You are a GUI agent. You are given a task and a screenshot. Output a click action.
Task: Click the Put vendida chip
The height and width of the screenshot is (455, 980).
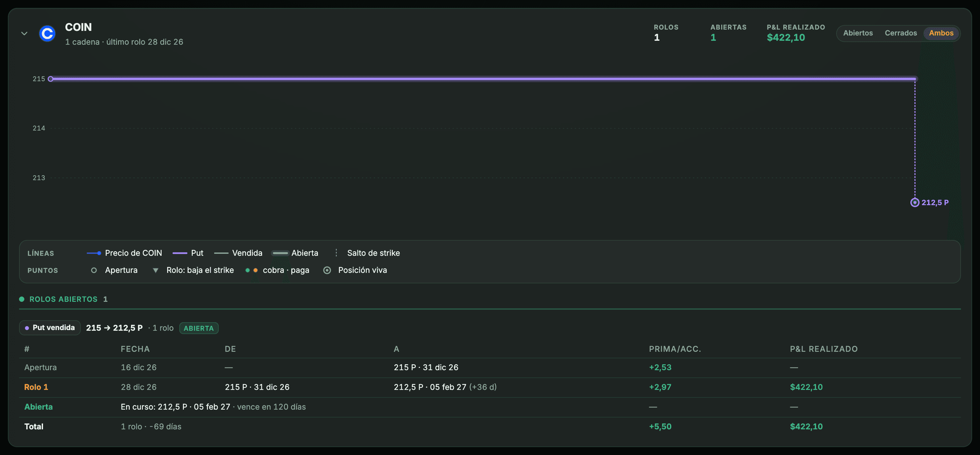coord(50,328)
